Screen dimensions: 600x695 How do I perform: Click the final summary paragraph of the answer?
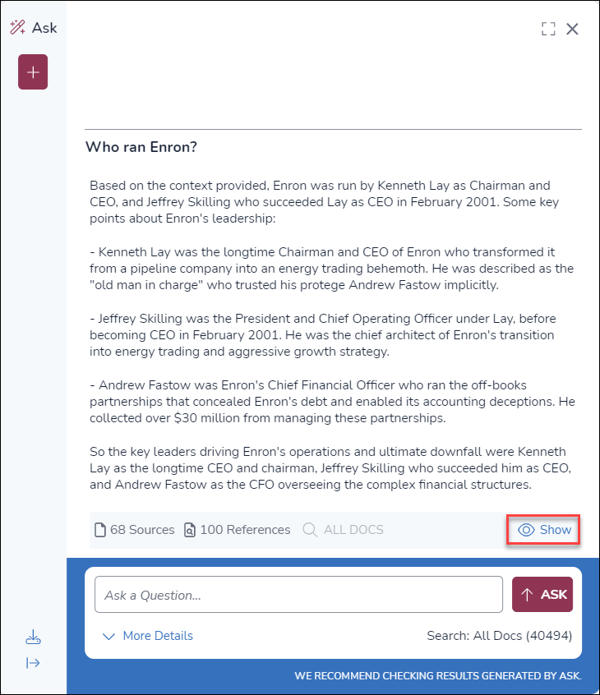point(330,468)
